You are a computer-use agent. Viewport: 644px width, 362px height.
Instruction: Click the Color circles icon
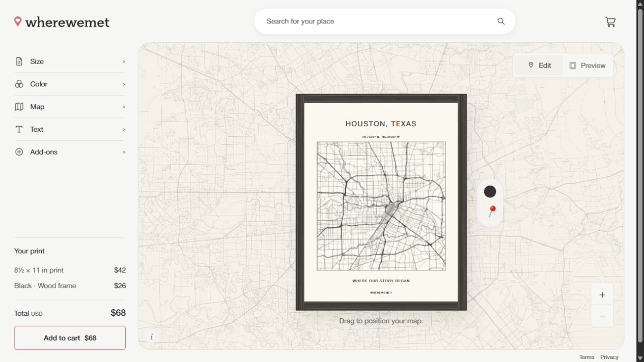[x=19, y=84]
